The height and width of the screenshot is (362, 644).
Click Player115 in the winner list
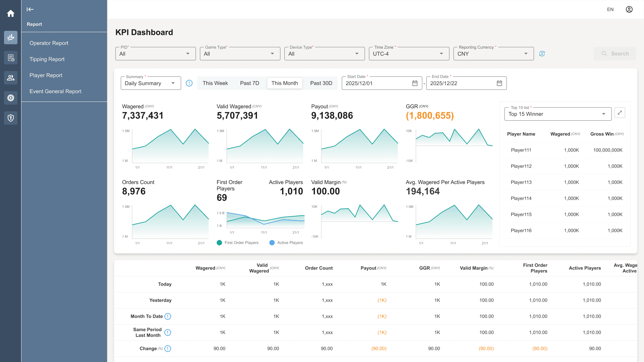coord(521,215)
